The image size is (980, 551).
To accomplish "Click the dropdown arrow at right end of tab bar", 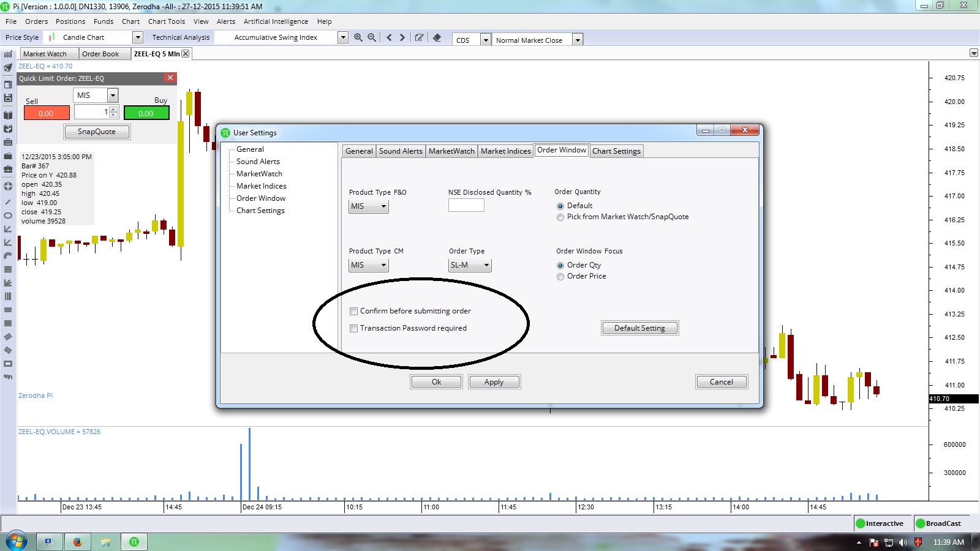I will (x=974, y=53).
